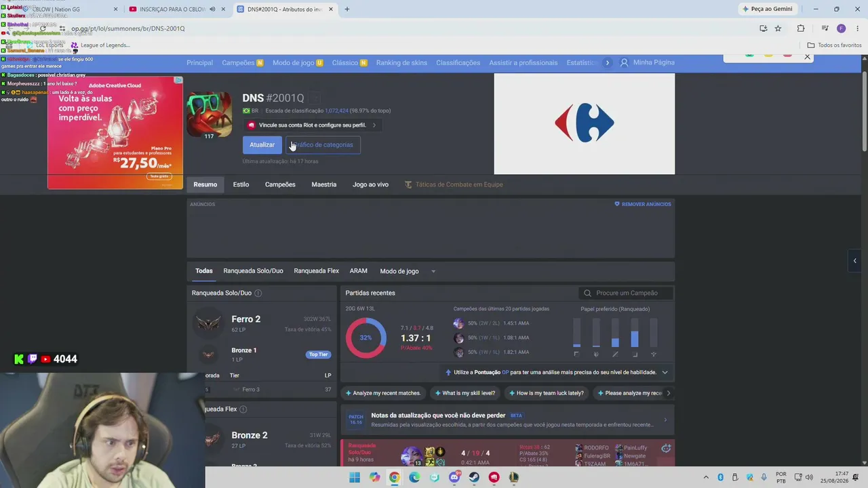Switch to the Estilo tab
Screen dimensions: 868x488
pyautogui.click(x=241, y=184)
